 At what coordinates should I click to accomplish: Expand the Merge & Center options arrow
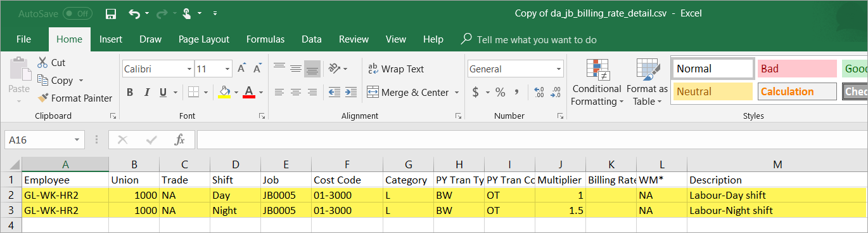456,93
